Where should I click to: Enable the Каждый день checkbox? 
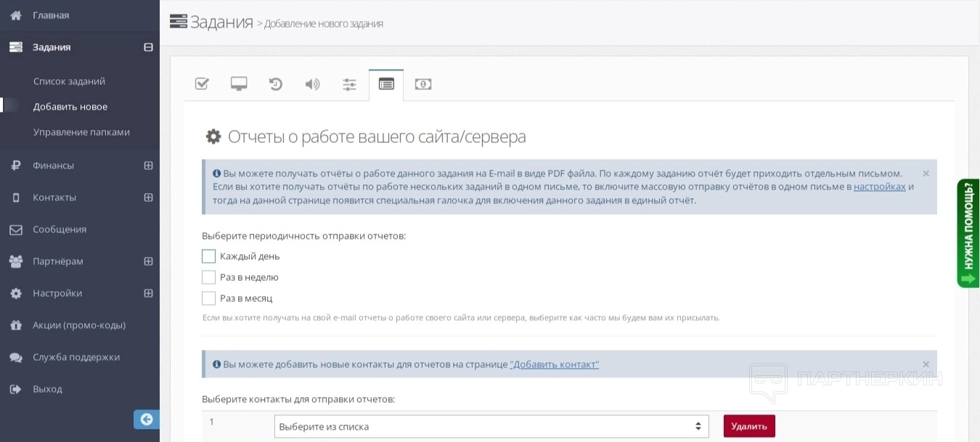click(208, 256)
